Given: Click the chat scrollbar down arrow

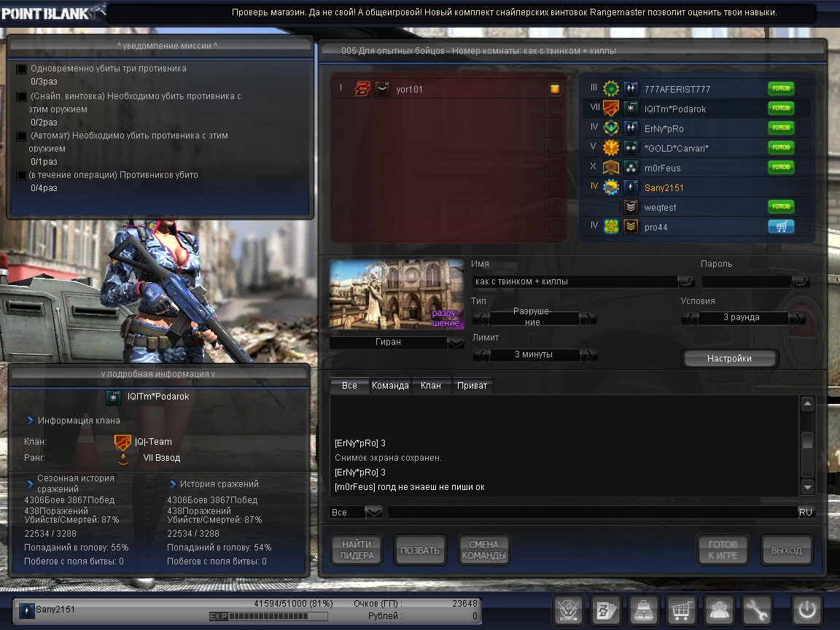Looking at the screenshot, I should point(807,487).
